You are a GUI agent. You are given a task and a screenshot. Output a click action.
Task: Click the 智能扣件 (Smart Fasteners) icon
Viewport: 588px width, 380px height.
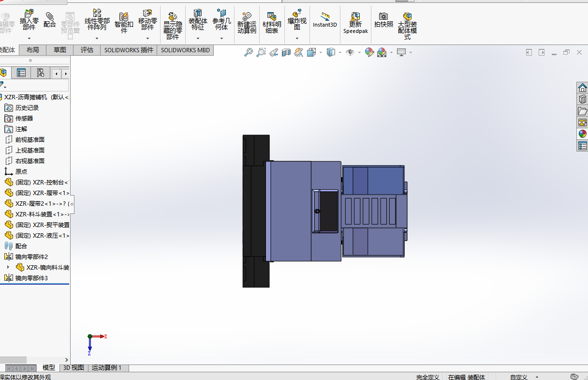click(x=124, y=17)
